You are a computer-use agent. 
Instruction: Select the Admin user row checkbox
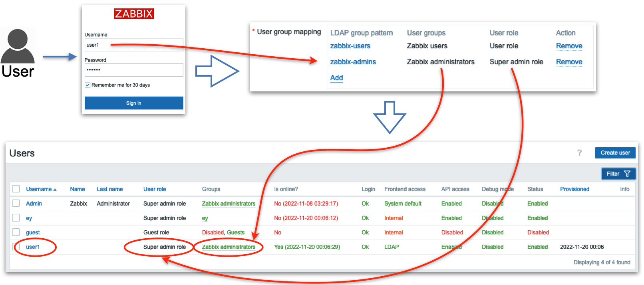click(x=16, y=204)
